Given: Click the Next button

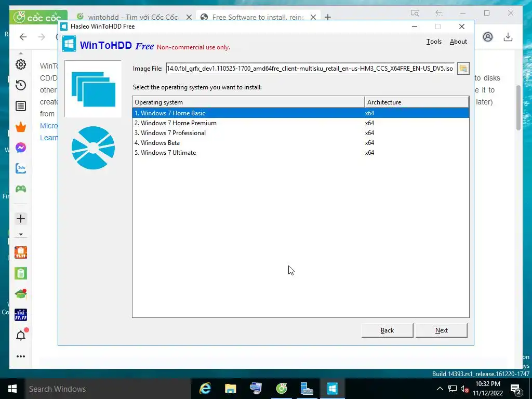Looking at the screenshot, I should pyautogui.click(x=442, y=330).
